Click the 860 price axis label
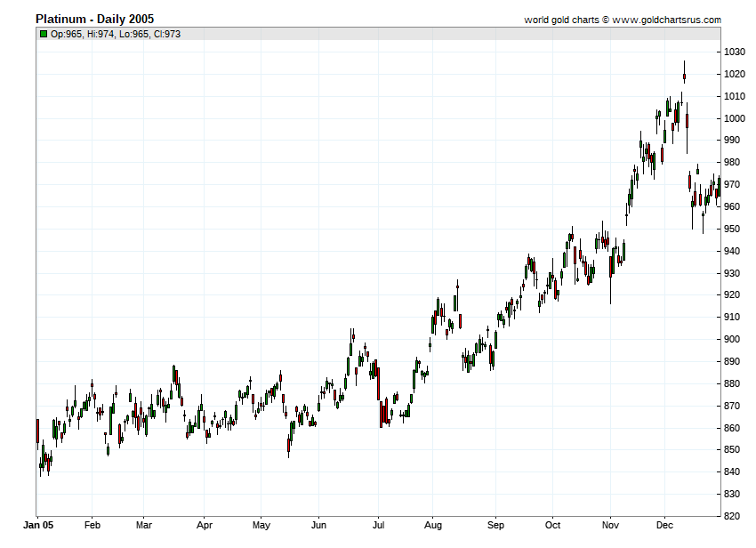The image size is (756, 548). [732, 429]
